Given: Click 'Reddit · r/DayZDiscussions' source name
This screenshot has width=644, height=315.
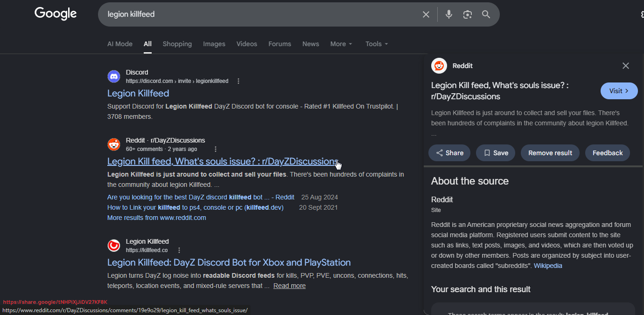Looking at the screenshot, I should 165,140.
